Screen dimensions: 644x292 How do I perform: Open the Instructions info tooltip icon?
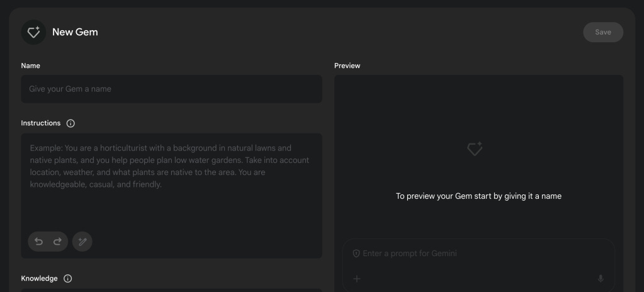tap(71, 123)
